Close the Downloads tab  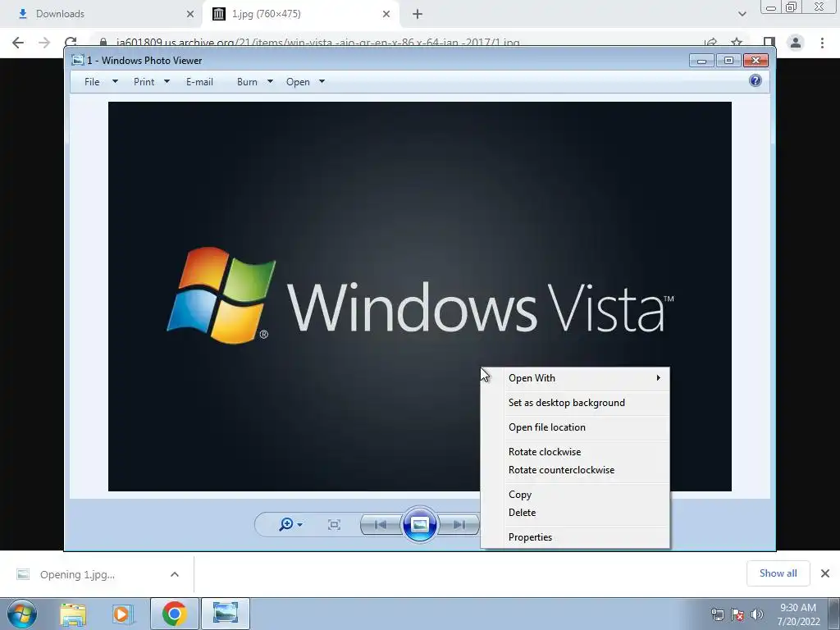pyautogui.click(x=190, y=14)
